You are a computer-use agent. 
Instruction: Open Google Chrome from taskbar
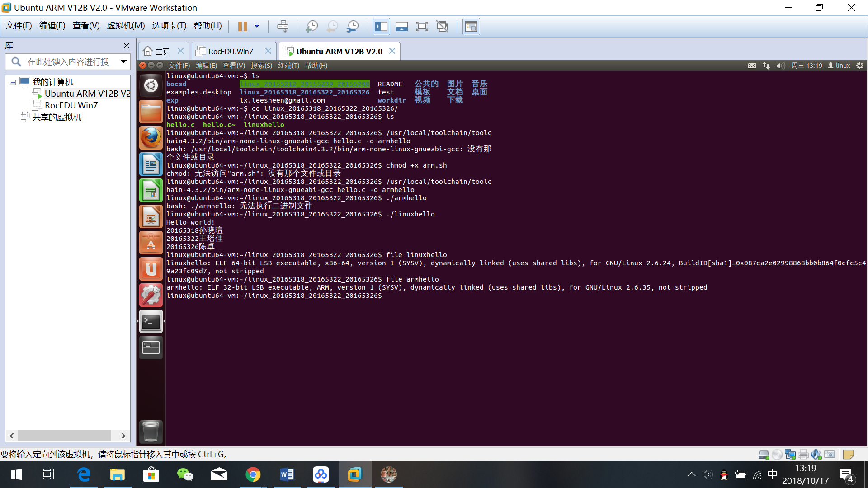pyautogui.click(x=253, y=474)
